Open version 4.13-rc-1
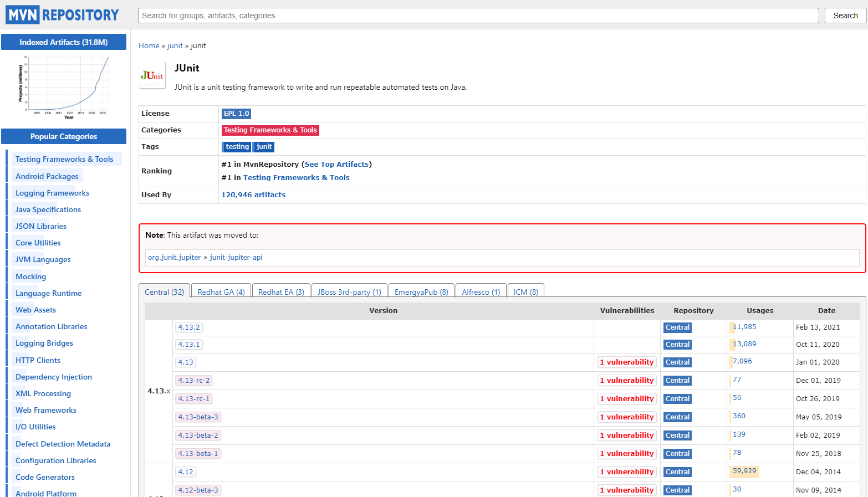868x497 pixels. (x=194, y=399)
